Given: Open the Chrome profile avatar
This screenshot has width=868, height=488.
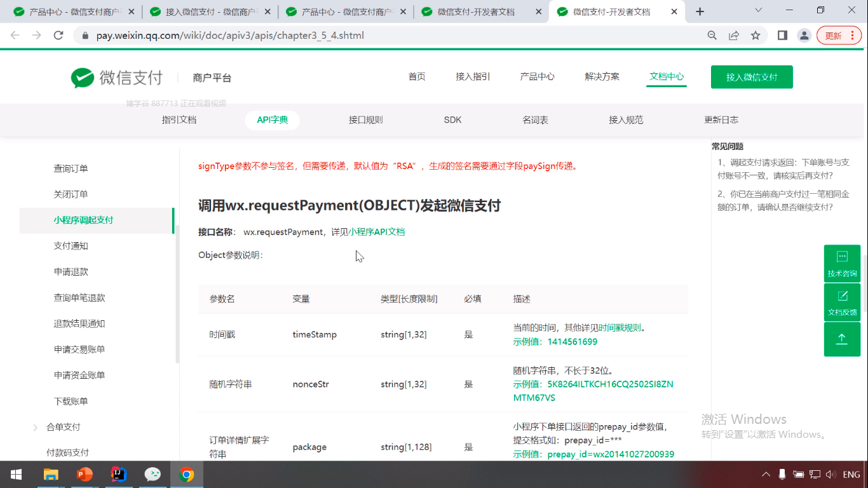Looking at the screenshot, I should [x=804, y=36].
